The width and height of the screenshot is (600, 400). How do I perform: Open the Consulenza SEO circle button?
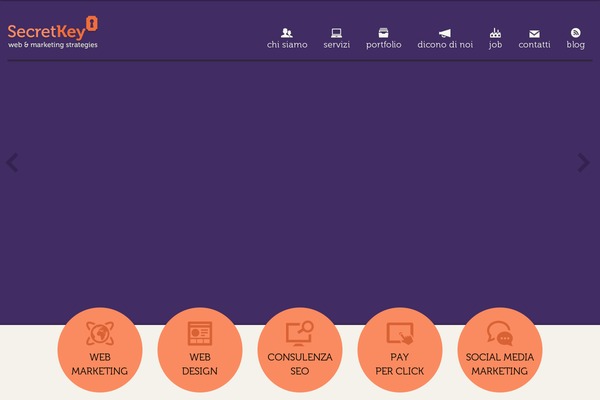pos(300,350)
